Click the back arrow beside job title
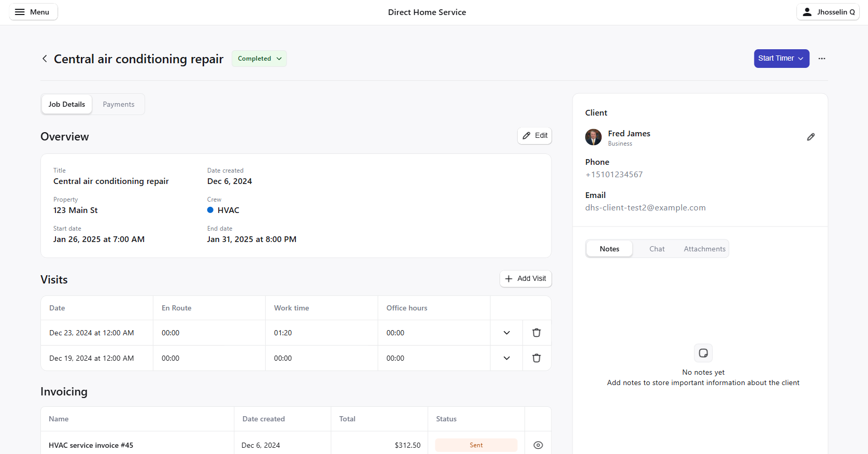Image resolution: width=868 pixels, height=454 pixels. click(x=45, y=59)
